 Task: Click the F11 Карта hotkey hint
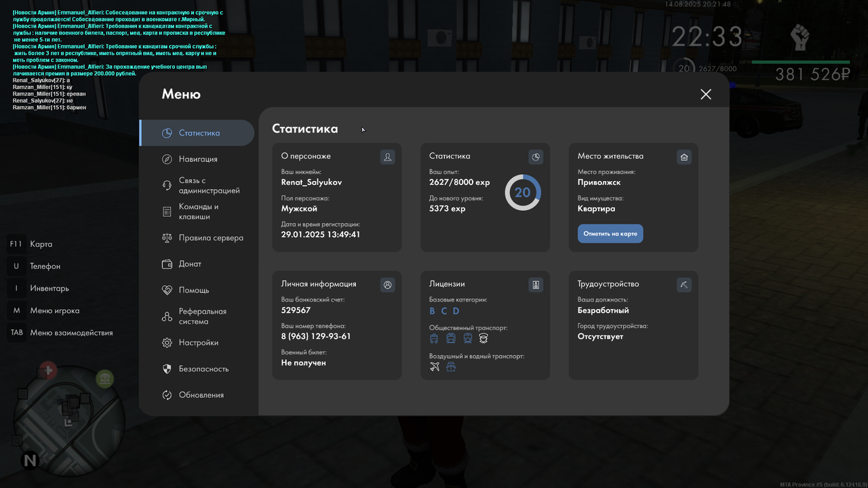pyautogui.click(x=31, y=244)
